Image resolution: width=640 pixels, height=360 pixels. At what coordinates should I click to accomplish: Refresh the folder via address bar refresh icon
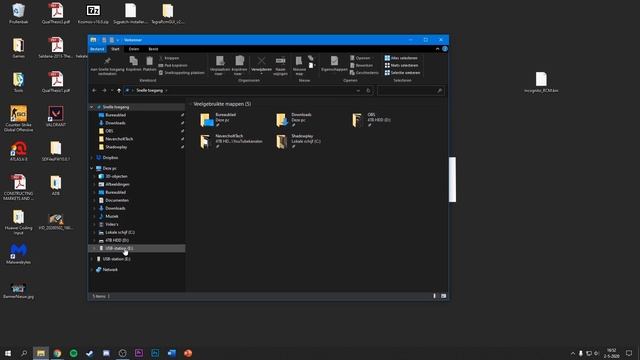(368, 91)
